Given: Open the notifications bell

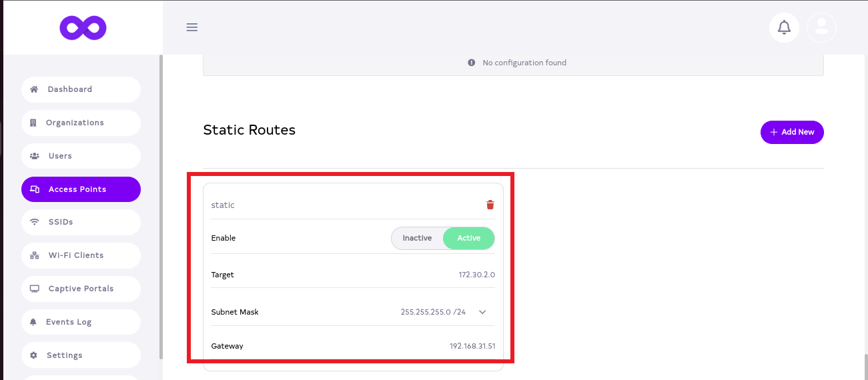Looking at the screenshot, I should coord(784,27).
